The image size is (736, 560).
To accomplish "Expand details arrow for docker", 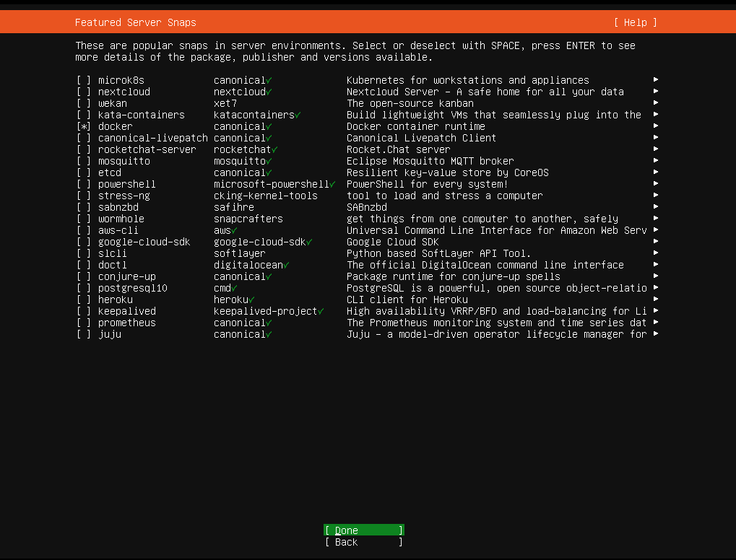I will coord(655,126).
